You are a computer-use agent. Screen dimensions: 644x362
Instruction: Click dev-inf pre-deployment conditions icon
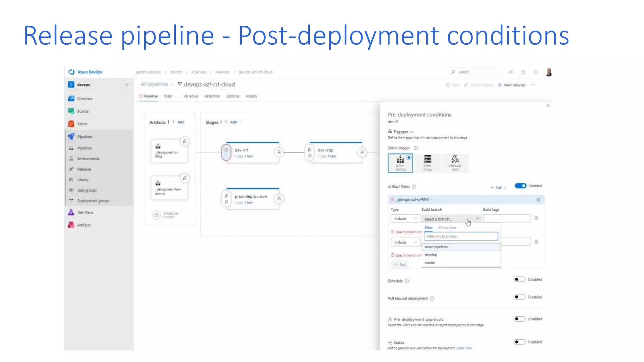(226, 152)
